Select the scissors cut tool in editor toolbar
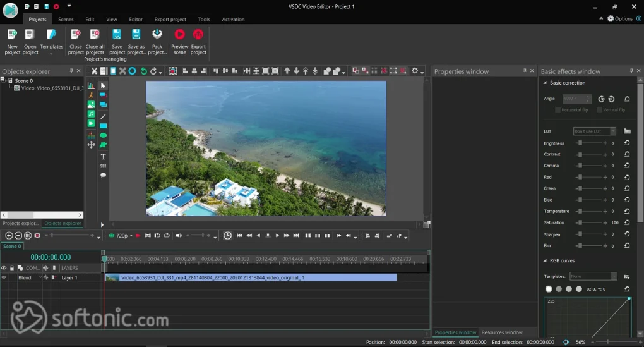This screenshot has width=644, height=347. 95,71
